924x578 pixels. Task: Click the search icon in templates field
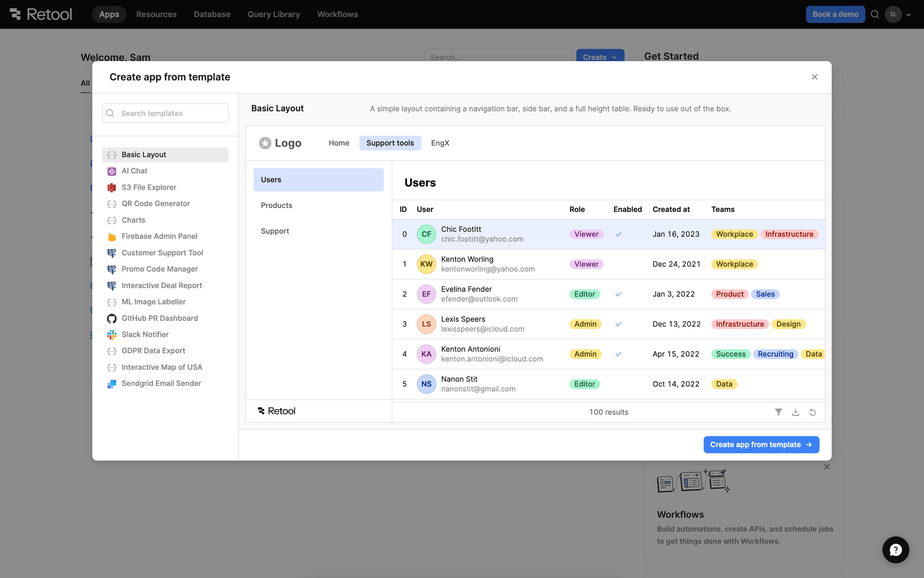[110, 113]
